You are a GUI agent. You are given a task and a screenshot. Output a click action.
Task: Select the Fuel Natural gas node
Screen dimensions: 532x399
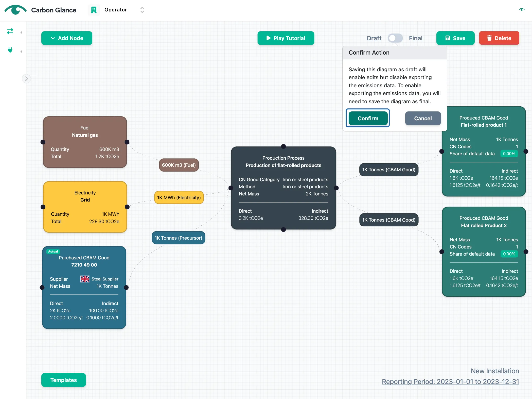pos(85,142)
